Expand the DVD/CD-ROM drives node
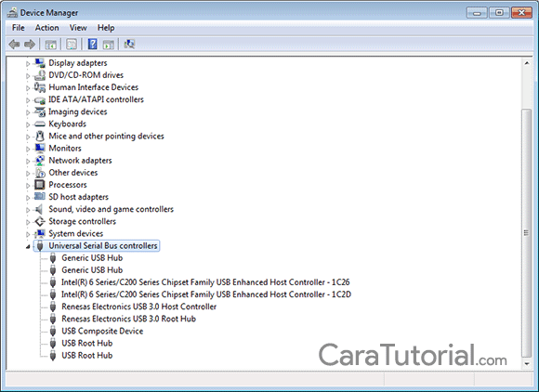 tap(28, 75)
